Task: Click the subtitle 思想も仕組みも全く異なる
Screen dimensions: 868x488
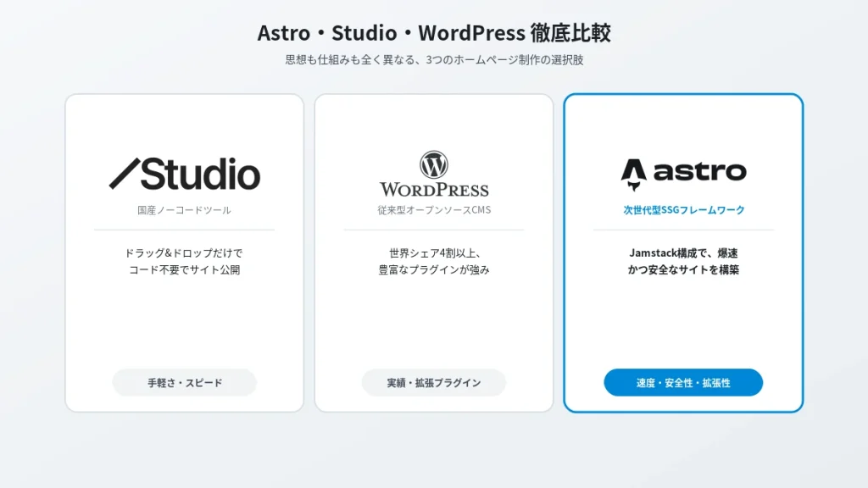Action: tap(350, 60)
